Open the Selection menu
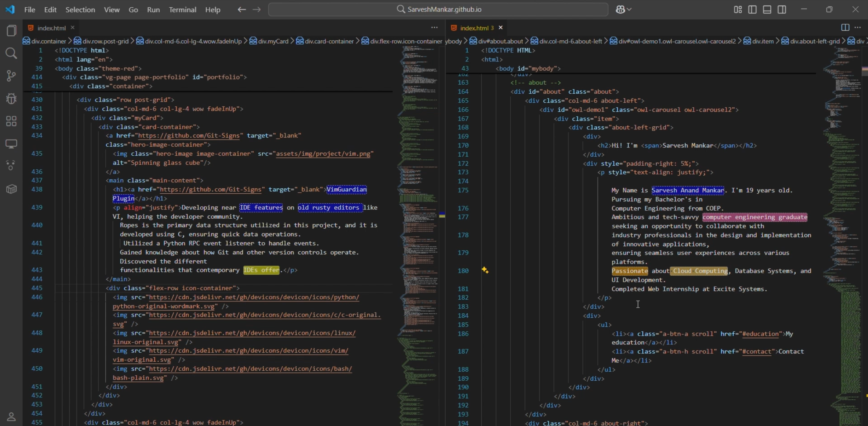This screenshot has width=868, height=426. point(80,10)
